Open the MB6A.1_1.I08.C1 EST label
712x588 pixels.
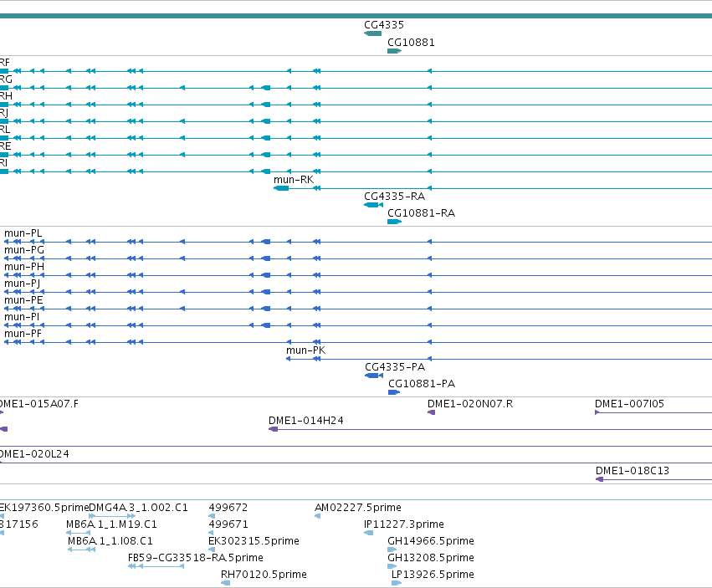[110, 541]
